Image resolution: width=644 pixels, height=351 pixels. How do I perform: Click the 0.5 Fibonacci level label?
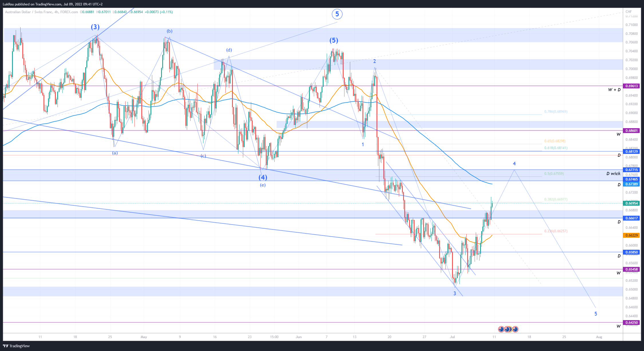[554, 174]
